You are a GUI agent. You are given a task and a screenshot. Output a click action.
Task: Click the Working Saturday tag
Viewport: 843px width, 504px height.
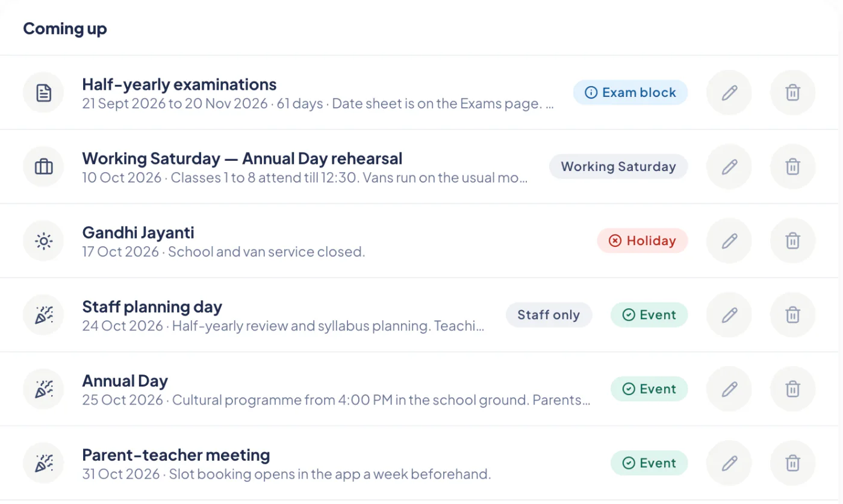[618, 167]
